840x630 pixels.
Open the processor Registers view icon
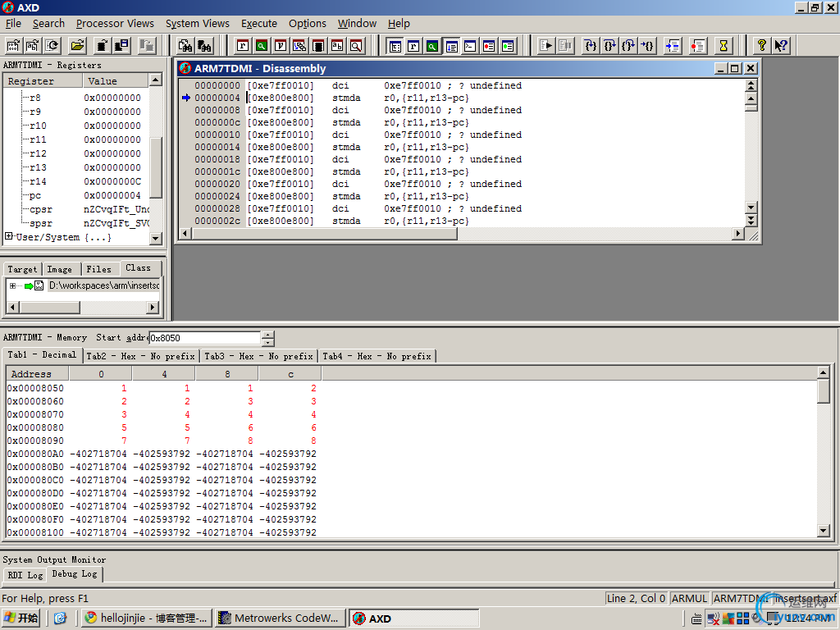pyautogui.click(x=243, y=46)
